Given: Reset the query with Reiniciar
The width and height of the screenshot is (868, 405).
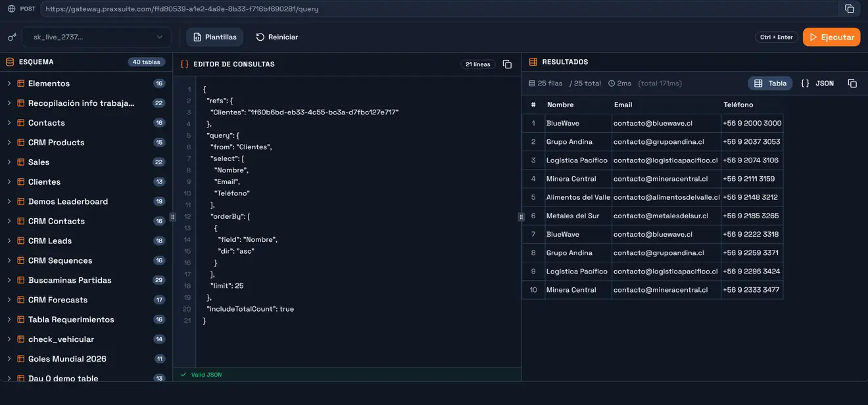Looking at the screenshot, I should 277,37.
